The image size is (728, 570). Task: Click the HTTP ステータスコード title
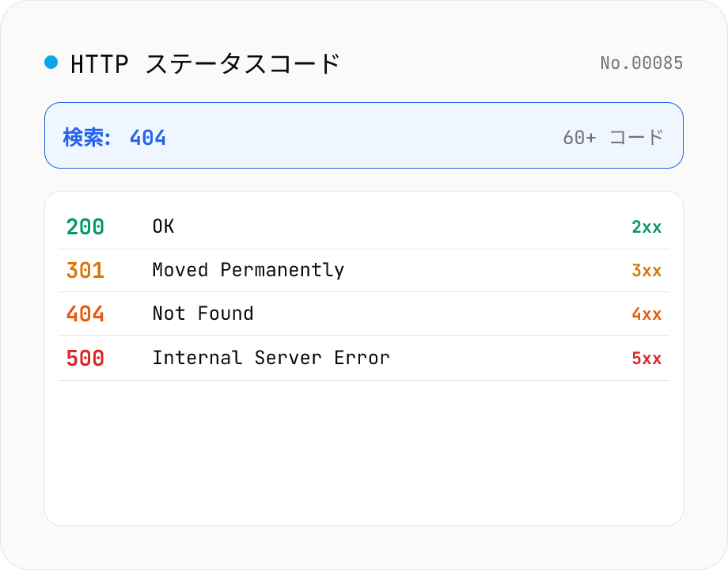click(x=205, y=63)
